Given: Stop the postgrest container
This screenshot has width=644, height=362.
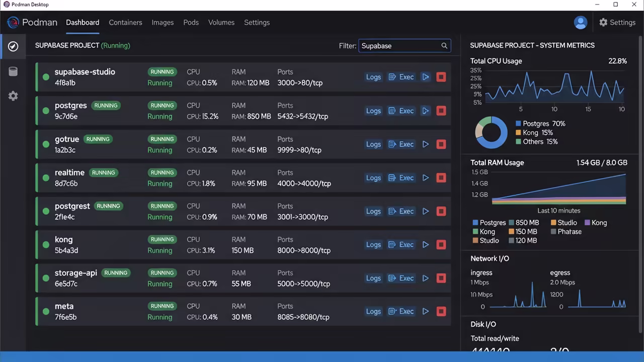Looking at the screenshot, I should click(x=441, y=211).
